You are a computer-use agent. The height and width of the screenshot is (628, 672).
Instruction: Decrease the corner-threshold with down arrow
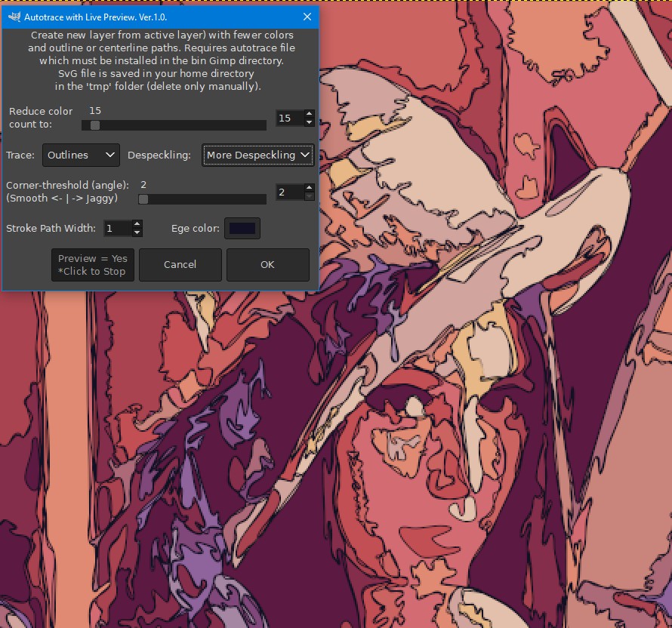point(309,196)
